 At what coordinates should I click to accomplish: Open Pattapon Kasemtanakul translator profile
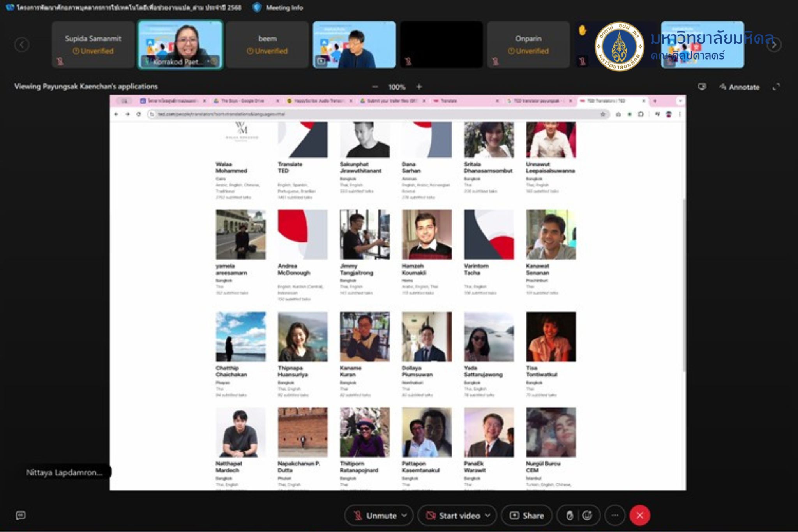(420, 467)
